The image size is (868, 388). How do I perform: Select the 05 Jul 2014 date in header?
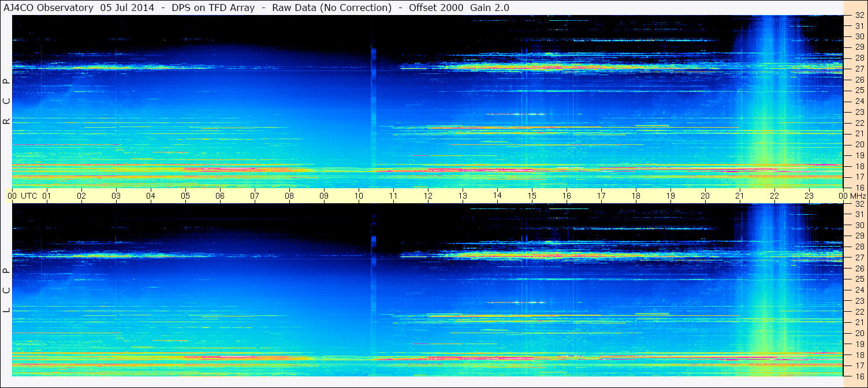[x=127, y=8]
